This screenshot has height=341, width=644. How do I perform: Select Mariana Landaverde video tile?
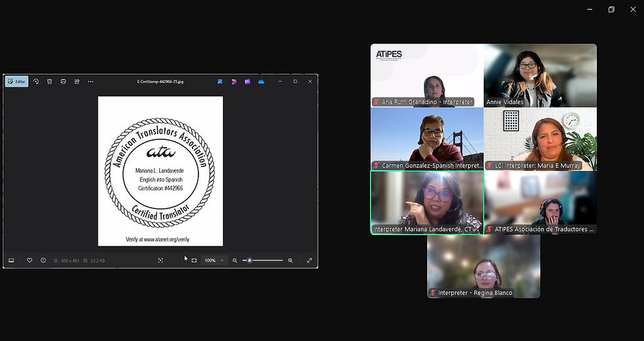[x=427, y=203]
